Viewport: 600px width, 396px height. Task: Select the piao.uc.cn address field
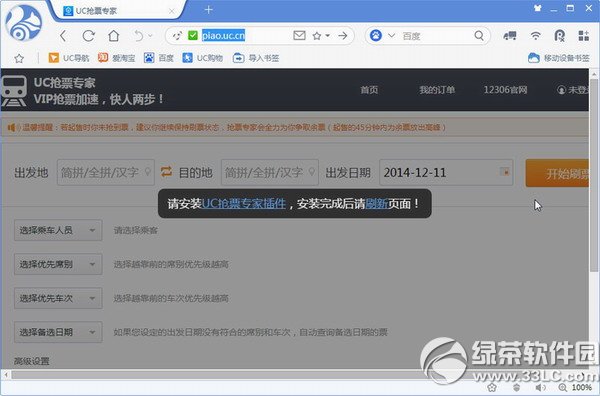coord(223,36)
